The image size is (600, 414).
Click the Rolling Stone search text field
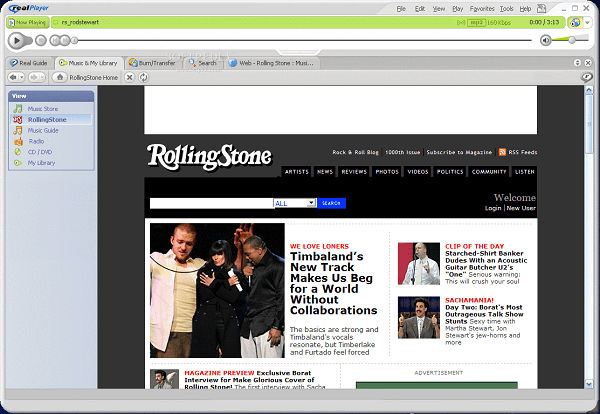[211, 203]
